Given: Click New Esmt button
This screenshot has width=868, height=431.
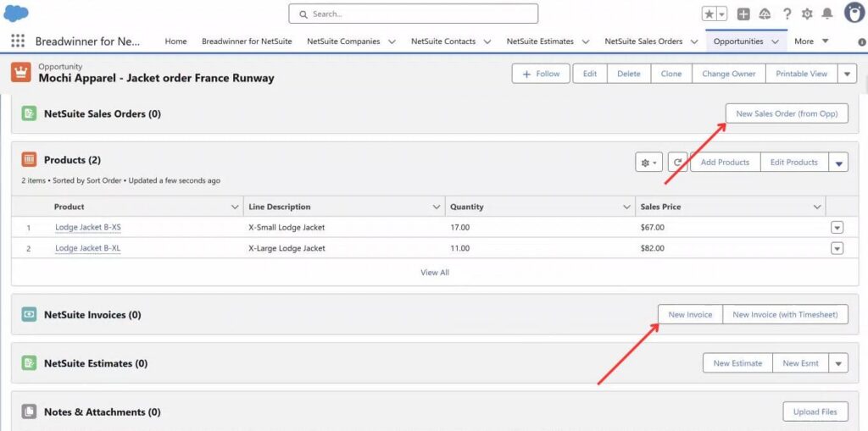Looking at the screenshot, I should coord(800,363).
